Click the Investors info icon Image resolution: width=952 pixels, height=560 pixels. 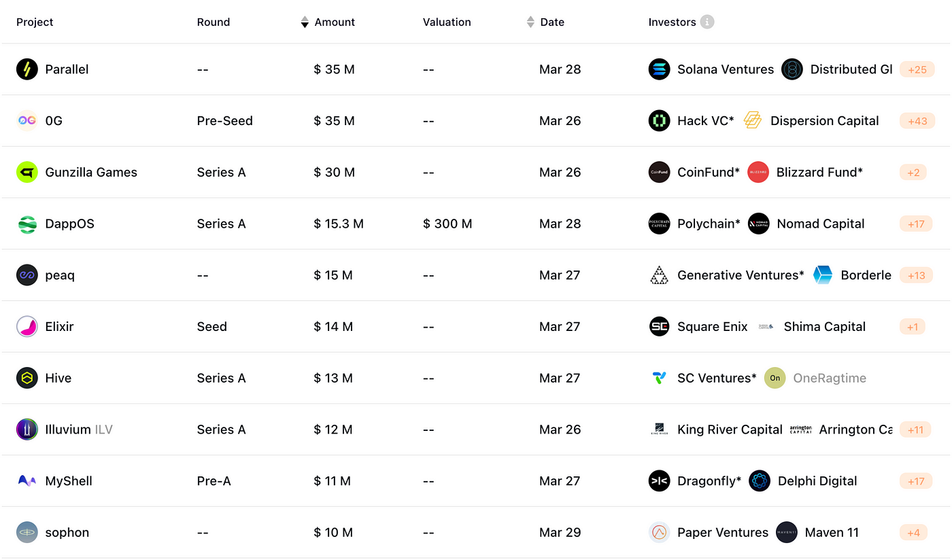707,22
